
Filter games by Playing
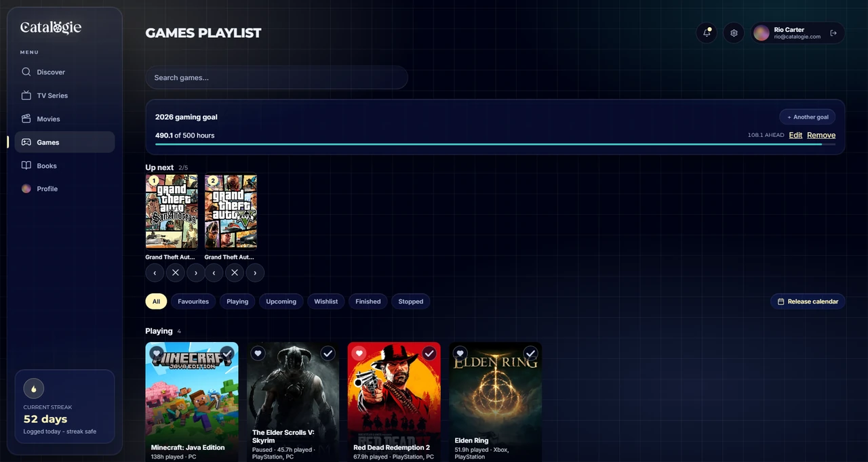pos(237,301)
